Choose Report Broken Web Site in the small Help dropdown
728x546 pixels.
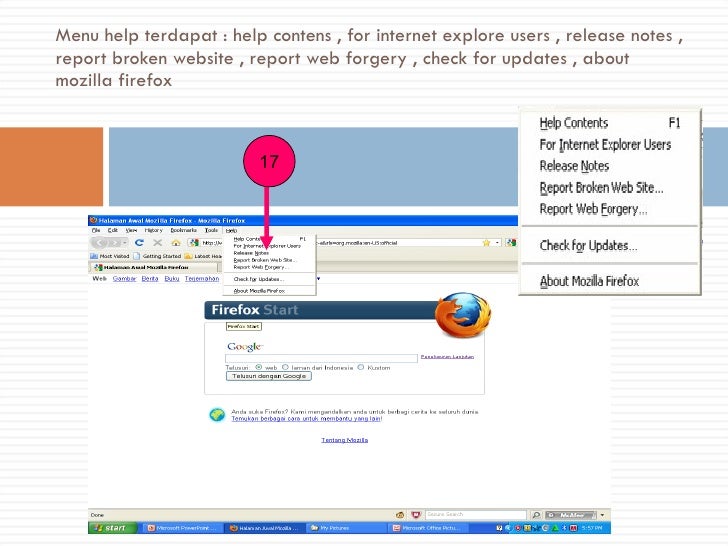click(265, 260)
